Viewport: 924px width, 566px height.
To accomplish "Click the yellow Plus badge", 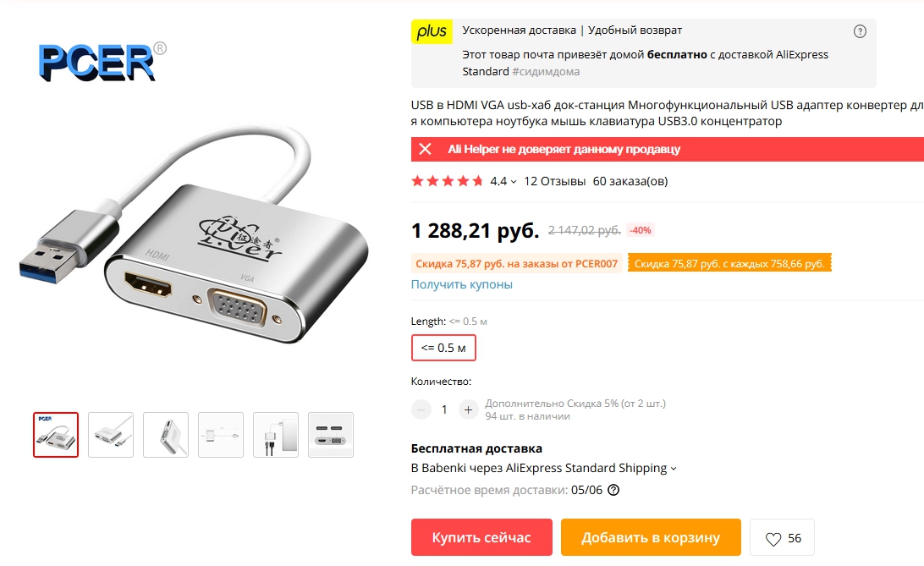I will [x=432, y=31].
